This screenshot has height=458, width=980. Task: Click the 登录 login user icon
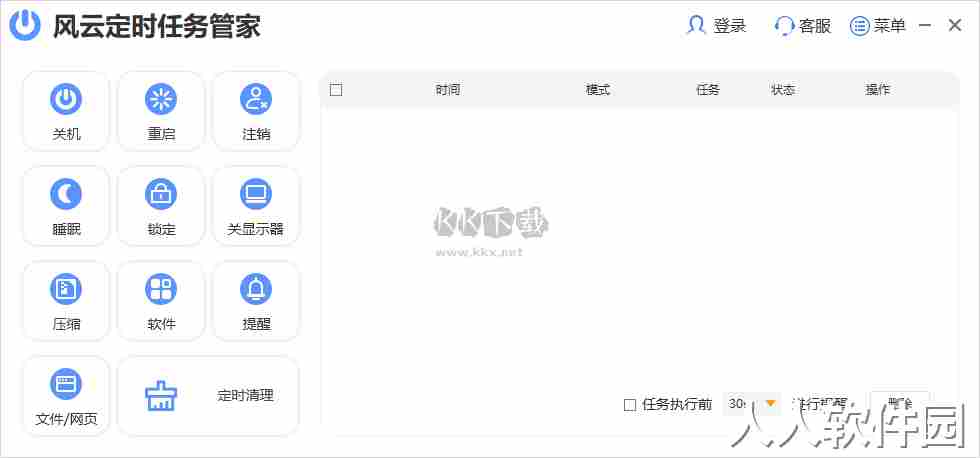click(x=695, y=26)
